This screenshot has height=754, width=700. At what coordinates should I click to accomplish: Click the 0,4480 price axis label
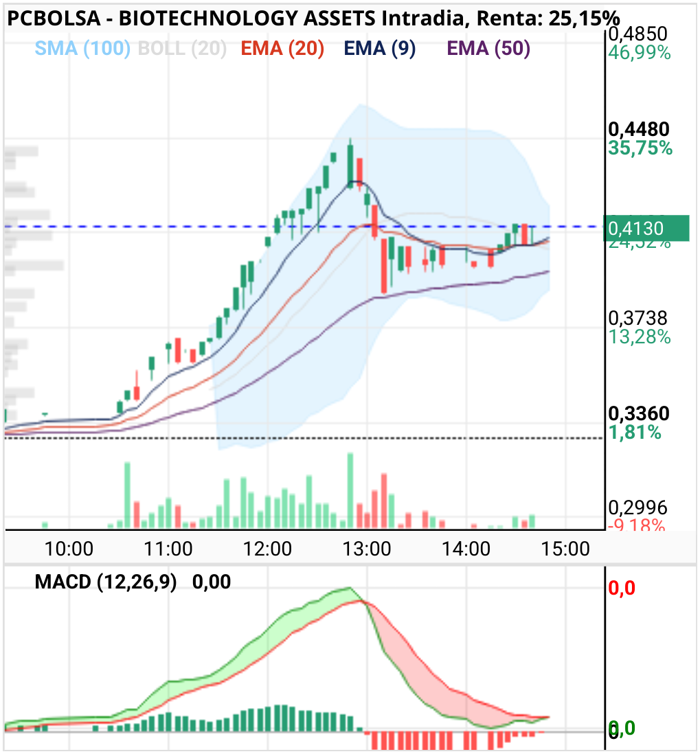point(638,129)
